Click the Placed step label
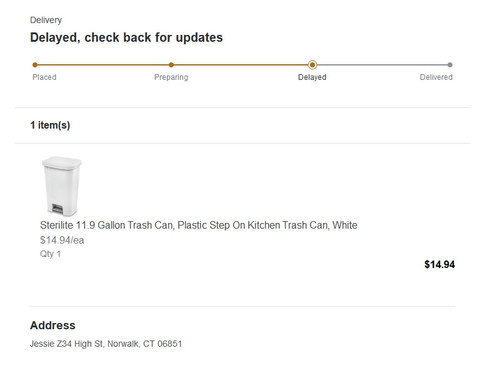The image size is (500, 391). [44, 77]
